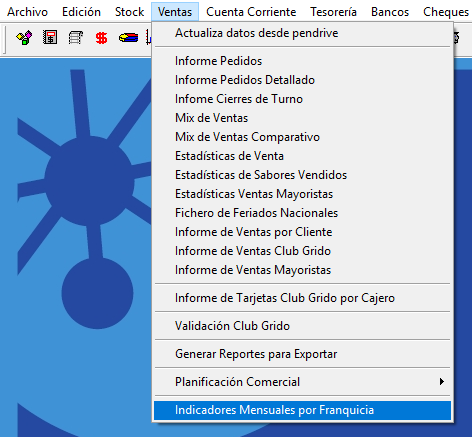Screen dimensions: 472x437
Task: Open the Edición menu
Action: (x=81, y=12)
